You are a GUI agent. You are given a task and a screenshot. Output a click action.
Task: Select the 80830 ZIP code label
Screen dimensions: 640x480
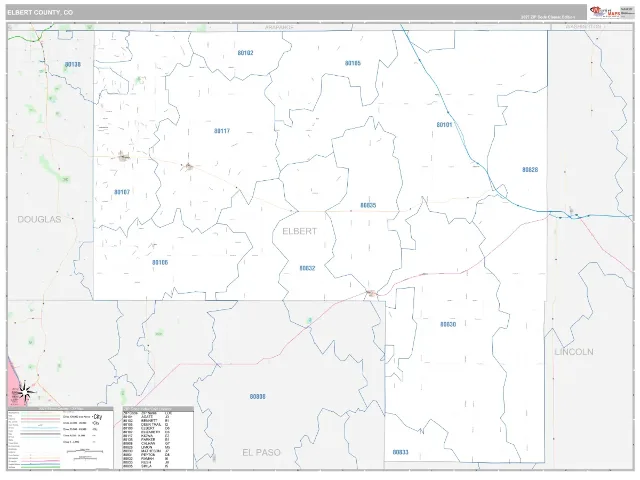click(448, 324)
